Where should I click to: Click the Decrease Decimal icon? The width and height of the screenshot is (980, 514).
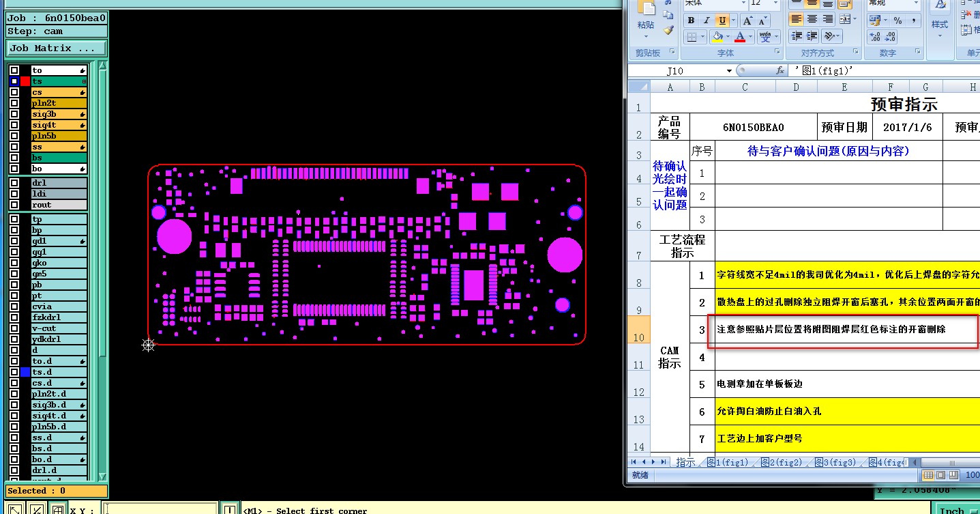click(891, 37)
